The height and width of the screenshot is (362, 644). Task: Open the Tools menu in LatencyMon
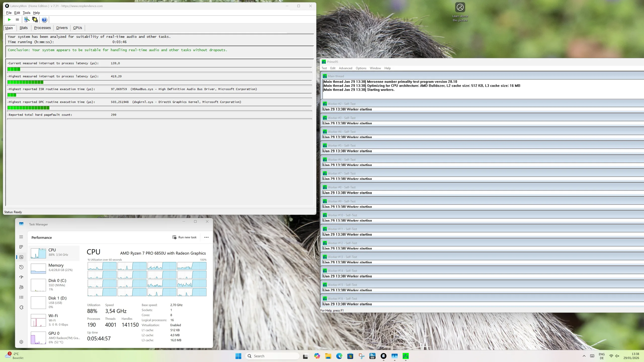pyautogui.click(x=26, y=13)
